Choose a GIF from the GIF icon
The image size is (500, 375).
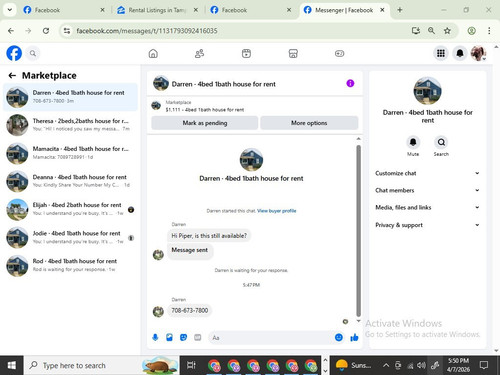point(198,338)
